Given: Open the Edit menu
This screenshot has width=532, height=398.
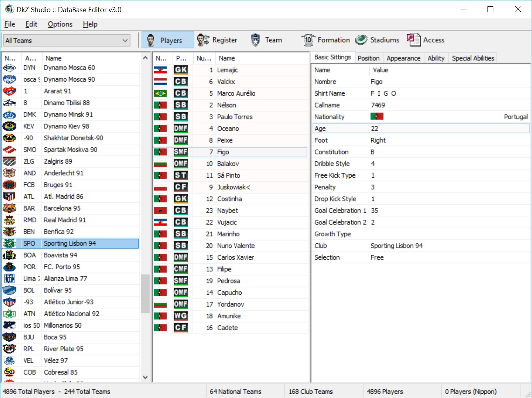Looking at the screenshot, I should [x=31, y=24].
